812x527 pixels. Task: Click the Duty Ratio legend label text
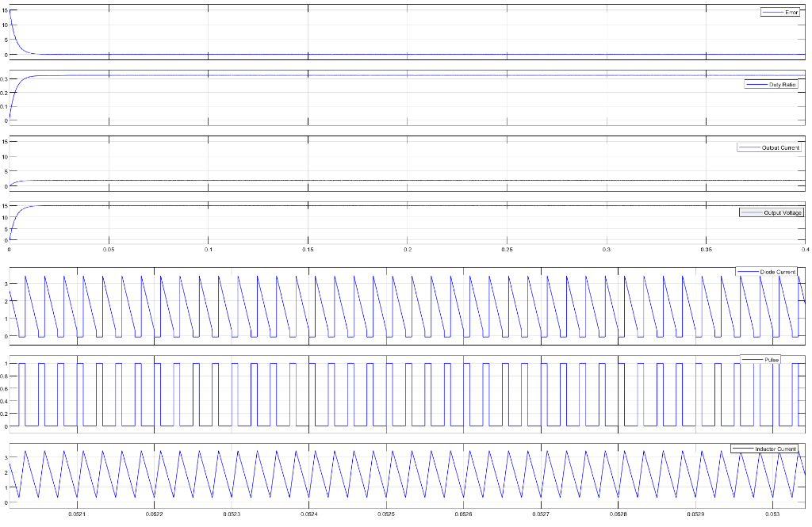point(783,84)
